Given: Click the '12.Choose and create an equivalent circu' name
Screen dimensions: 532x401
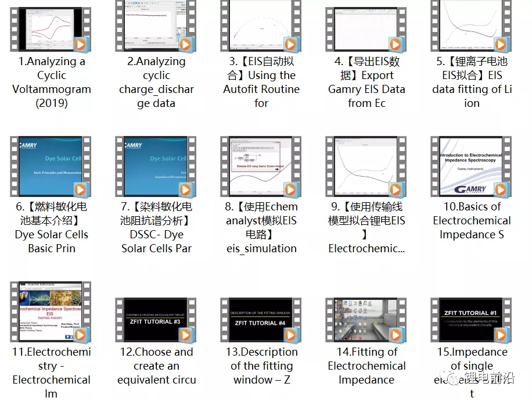Looking at the screenshot, I should [156, 366].
